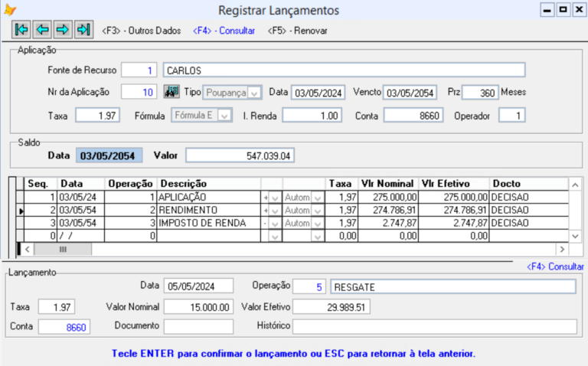588x366 pixels.
Task: Go to the last record arrow
Action: coord(83,30)
